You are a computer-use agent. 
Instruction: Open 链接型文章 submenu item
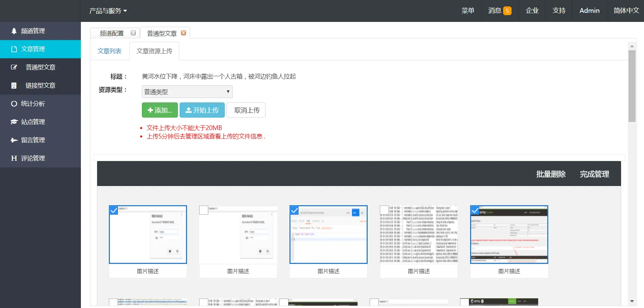40,86
